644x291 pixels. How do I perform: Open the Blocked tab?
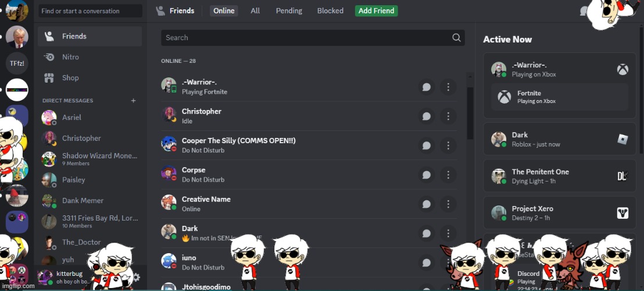[x=330, y=10]
